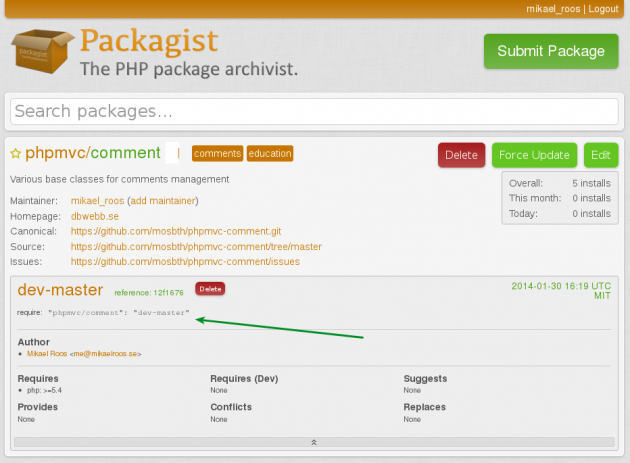This screenshot has height=463, width=630.
Task: Click the php: >=5.4 requirement entry
Action: click(x=44, y=390)
